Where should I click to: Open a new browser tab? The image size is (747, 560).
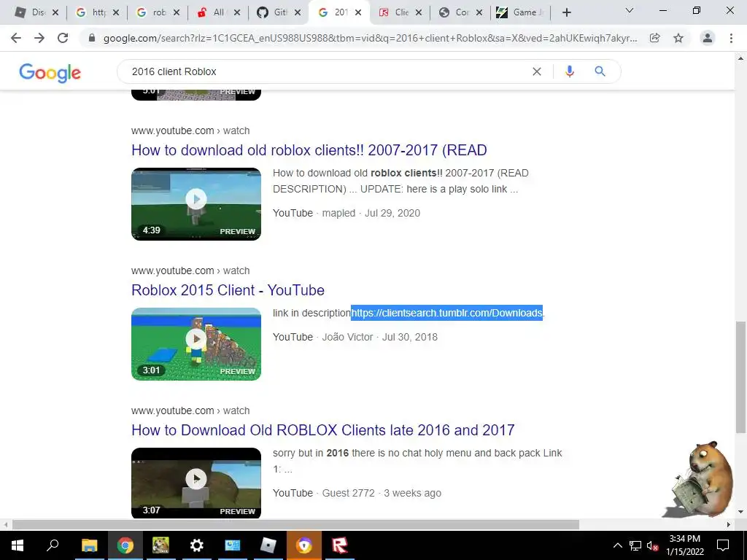566,12
